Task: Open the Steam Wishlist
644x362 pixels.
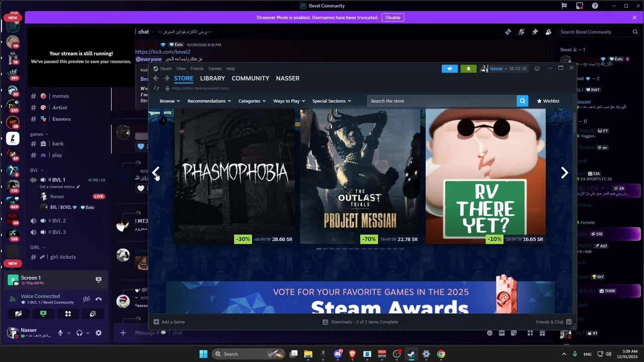Action: [x=548, y=101]
